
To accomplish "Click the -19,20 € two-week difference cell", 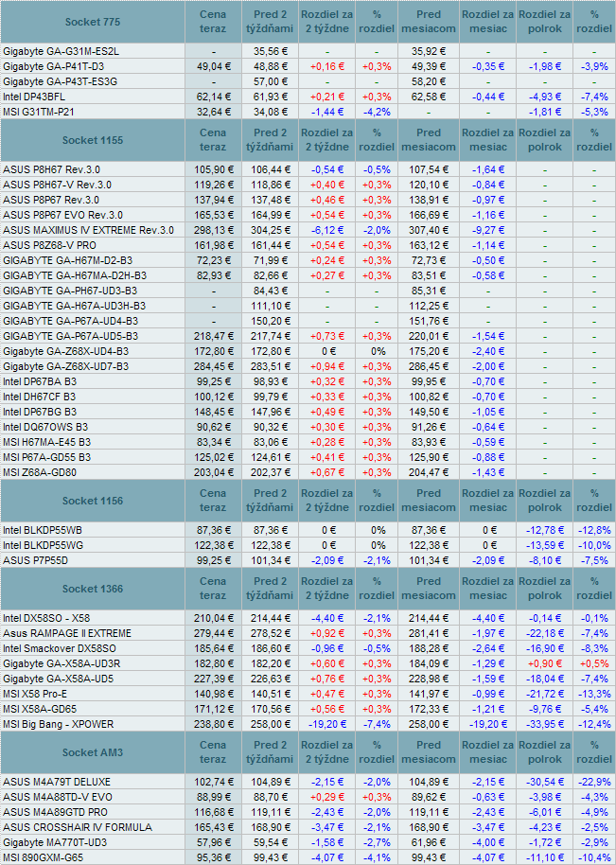I will point(327,724).
